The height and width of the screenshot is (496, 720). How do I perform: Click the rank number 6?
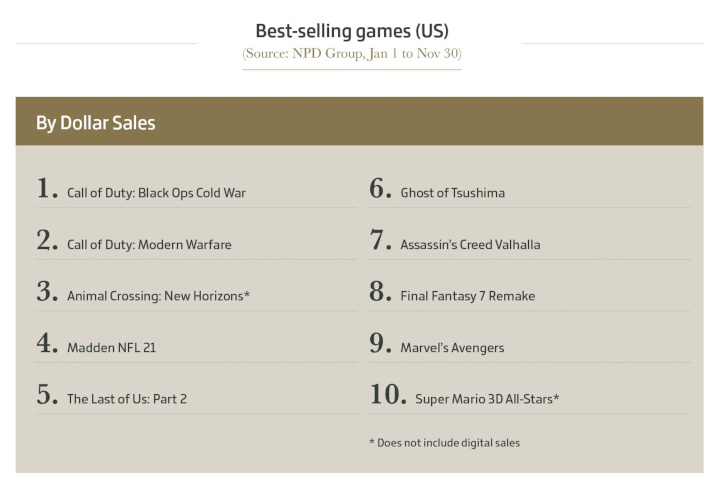click(x=380, y=189)
